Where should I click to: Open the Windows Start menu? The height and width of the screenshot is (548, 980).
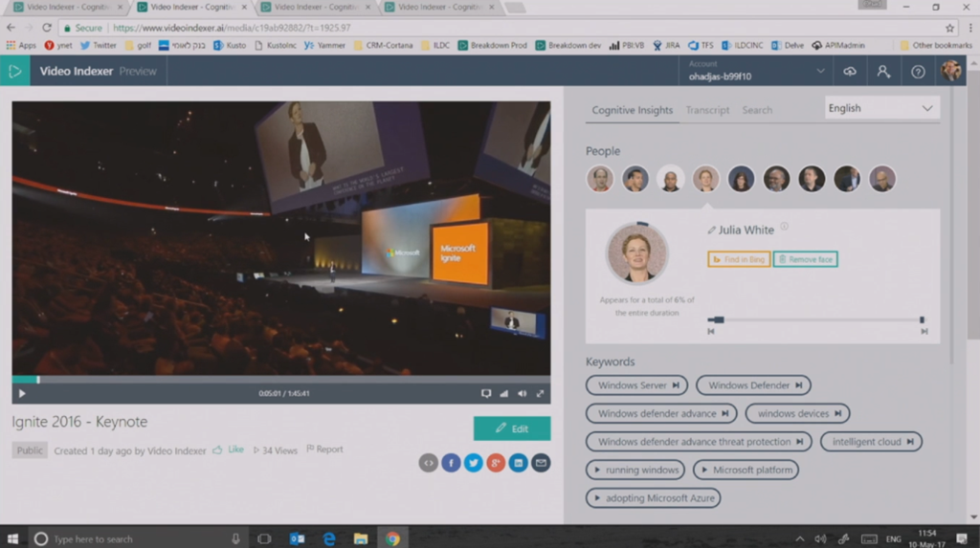coord(12,538)
